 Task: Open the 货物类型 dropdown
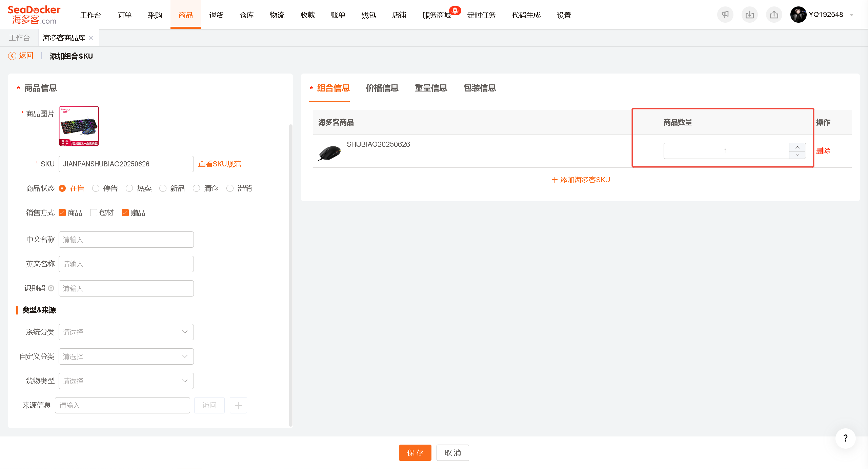[x=126, y=381]
